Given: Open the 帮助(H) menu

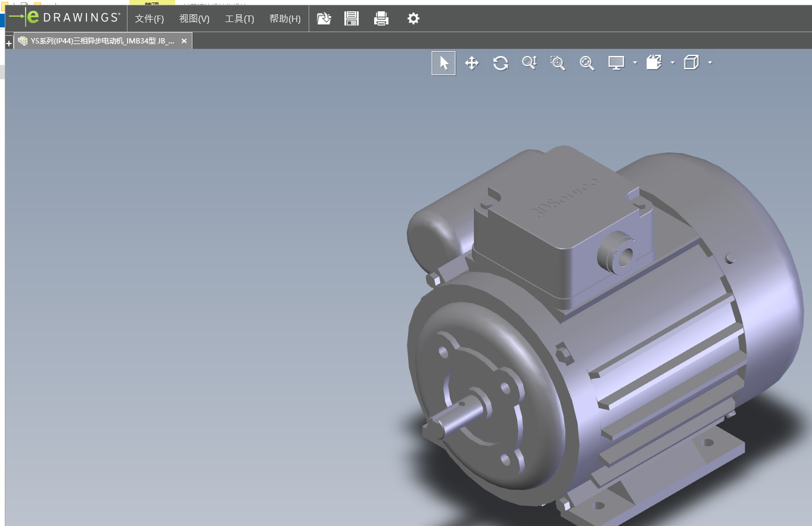Looking at the screenshot, I should [285, 18].
